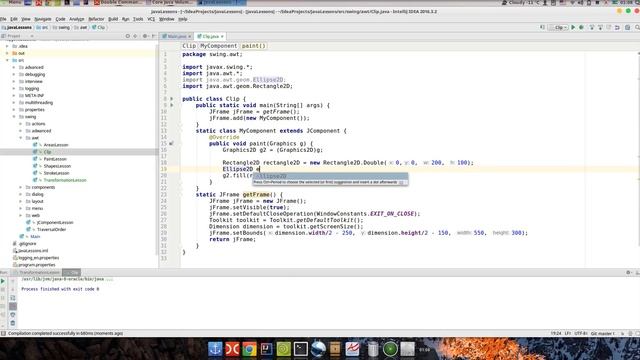Clear all output trash icon in Run panel
The width and height of the screenshot is (640, 360).
(x=13, y=323)
